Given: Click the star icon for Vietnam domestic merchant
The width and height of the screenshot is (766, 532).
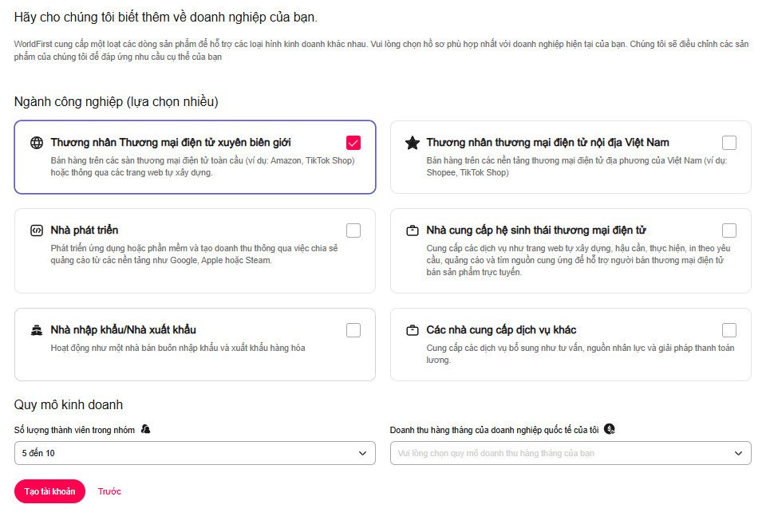Looking at the screenshot, I should (412, 143).
